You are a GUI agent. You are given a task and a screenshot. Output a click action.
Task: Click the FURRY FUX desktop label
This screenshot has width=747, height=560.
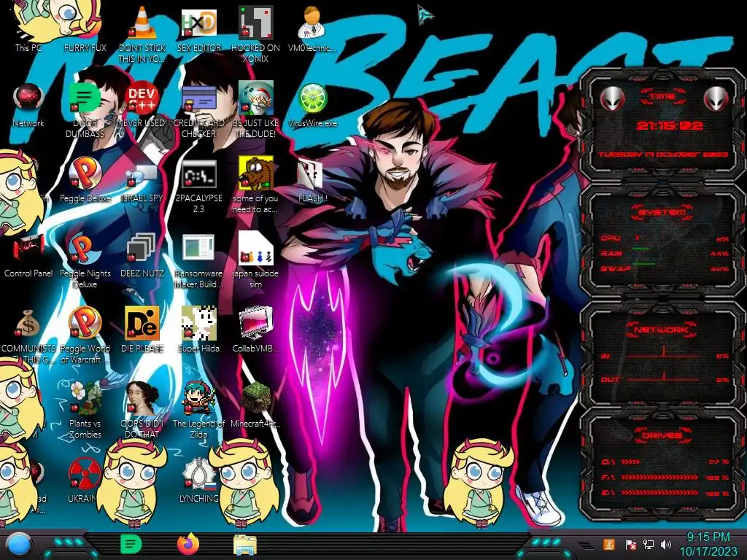pos(85,47)
